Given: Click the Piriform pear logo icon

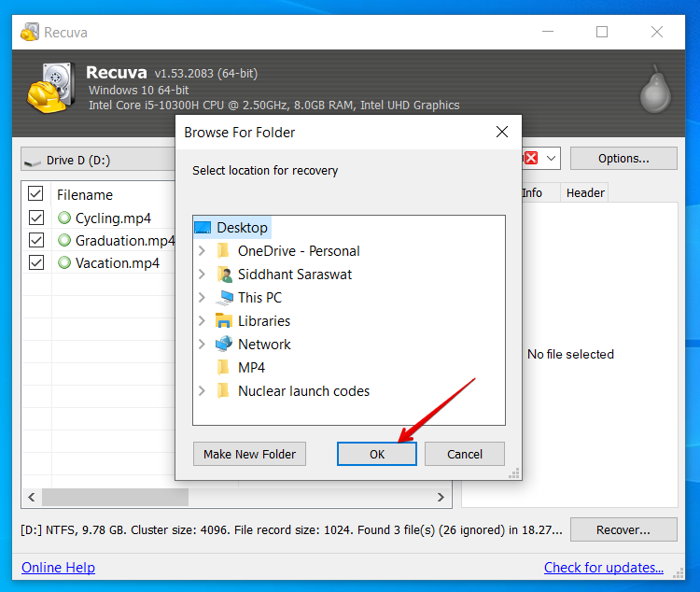Looking at the screenshot, I should point(655,90).
